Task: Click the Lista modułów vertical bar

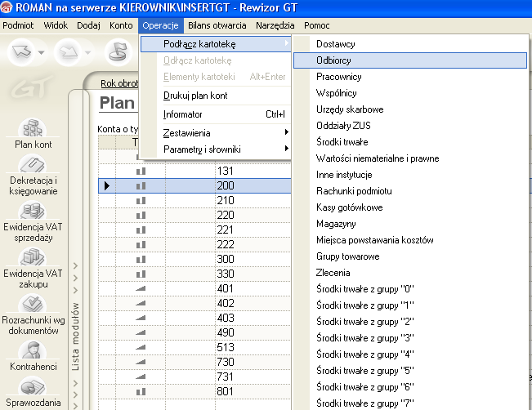Action: (x=76, y=336)
